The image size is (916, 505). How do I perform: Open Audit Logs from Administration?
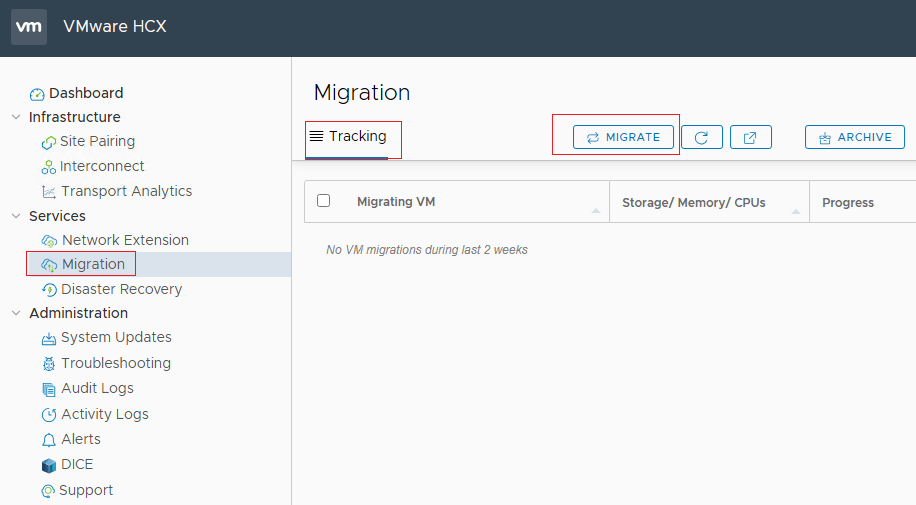pos(98,388)
